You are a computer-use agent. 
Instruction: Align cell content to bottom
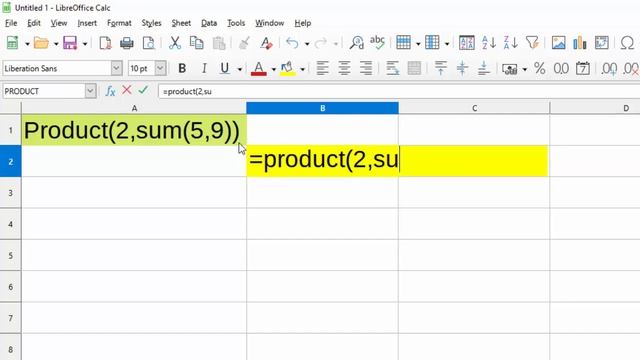484,69
